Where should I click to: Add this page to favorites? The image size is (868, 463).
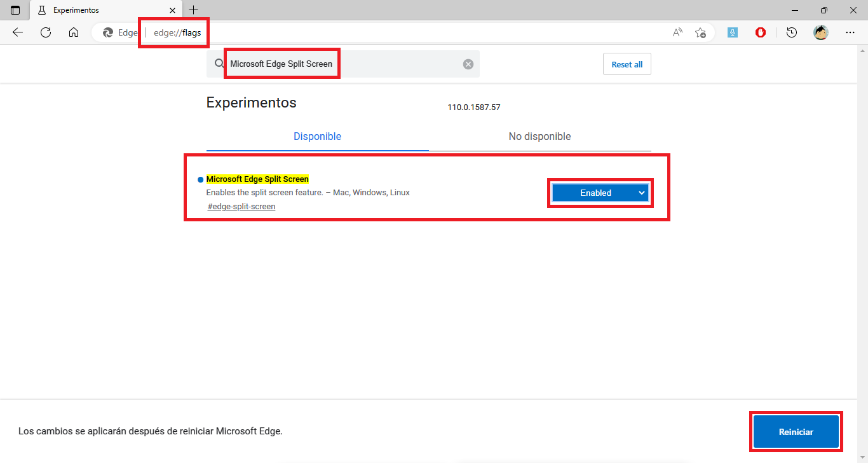point(700,32)
